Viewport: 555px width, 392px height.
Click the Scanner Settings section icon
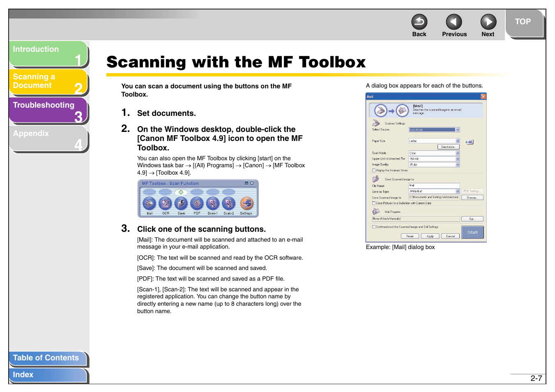[376, 123]
